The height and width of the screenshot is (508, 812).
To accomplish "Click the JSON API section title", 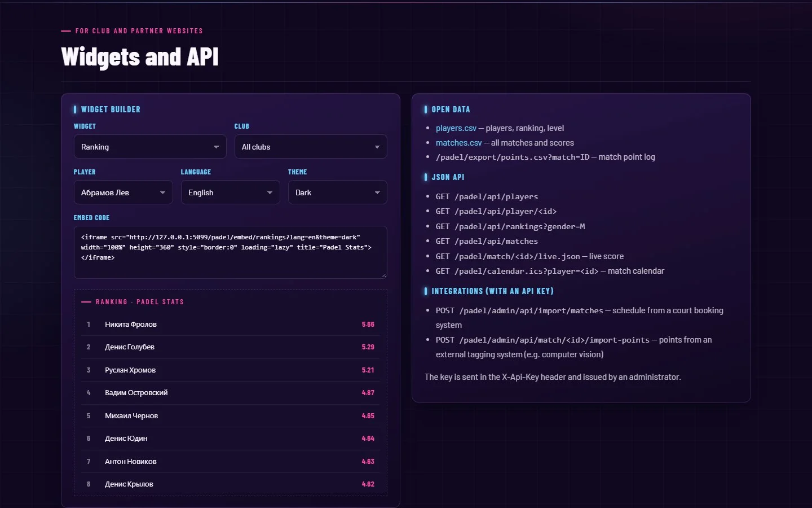I will pos(448,177).
